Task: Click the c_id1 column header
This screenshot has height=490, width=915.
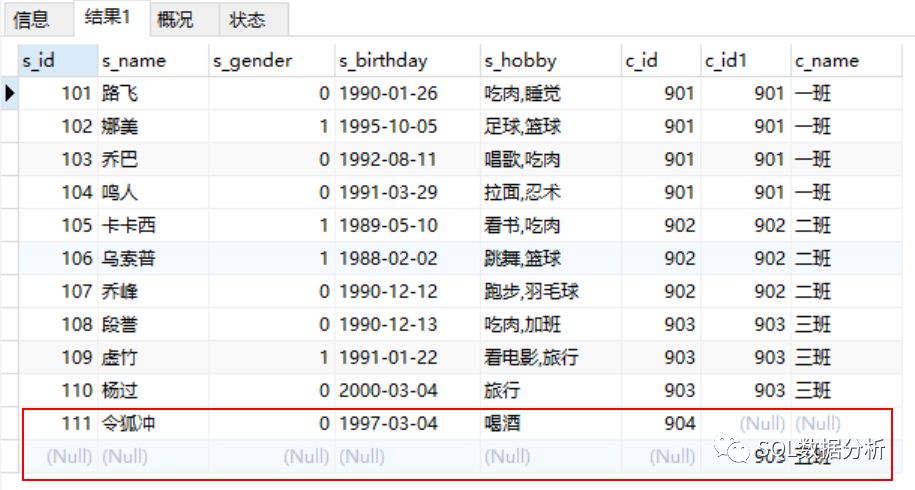Action: [746, 61]
